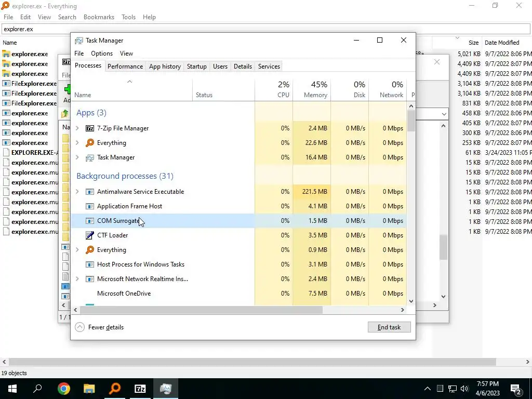Sort processes by Memory column
This screenshot has width=532, height=399.
(x=312, y=89)
